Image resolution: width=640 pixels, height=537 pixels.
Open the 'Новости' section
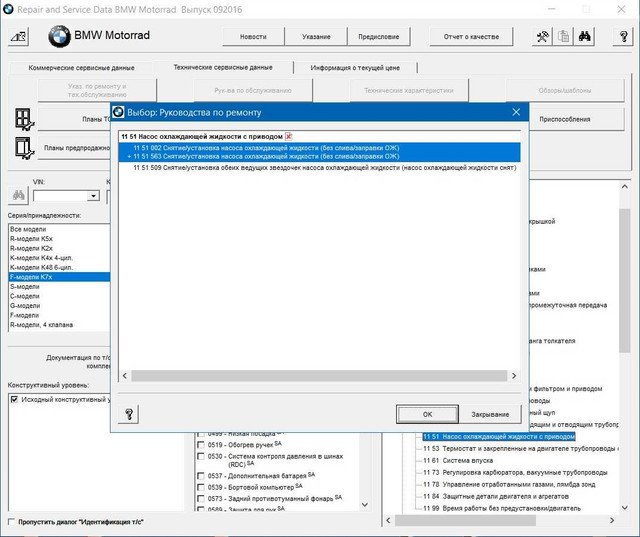(253, 37)
